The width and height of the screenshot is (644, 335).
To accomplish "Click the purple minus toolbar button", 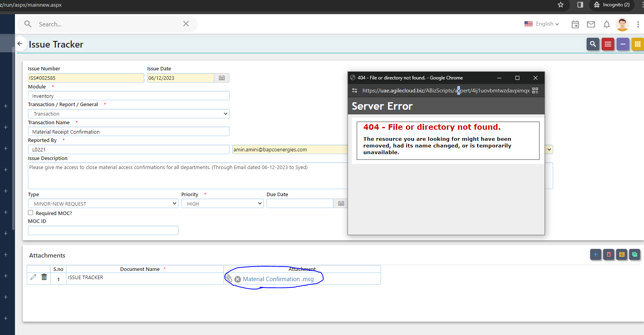I will coord(623,44).
